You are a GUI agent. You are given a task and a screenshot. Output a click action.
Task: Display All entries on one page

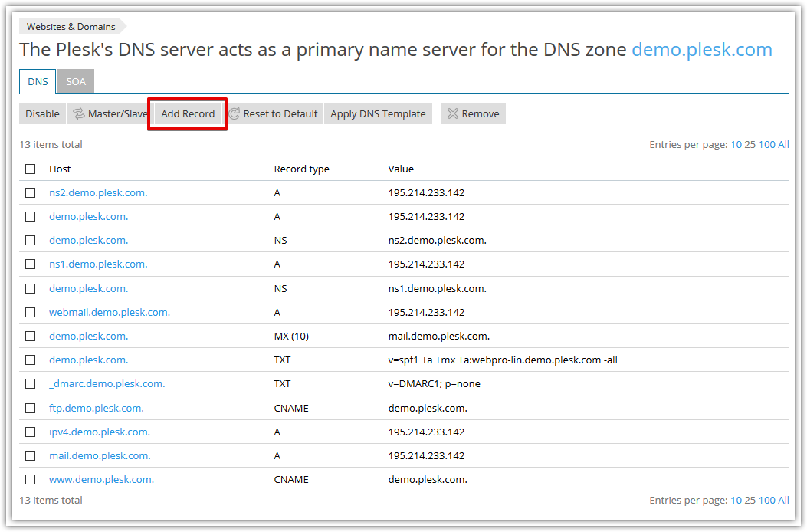(784, 144)
